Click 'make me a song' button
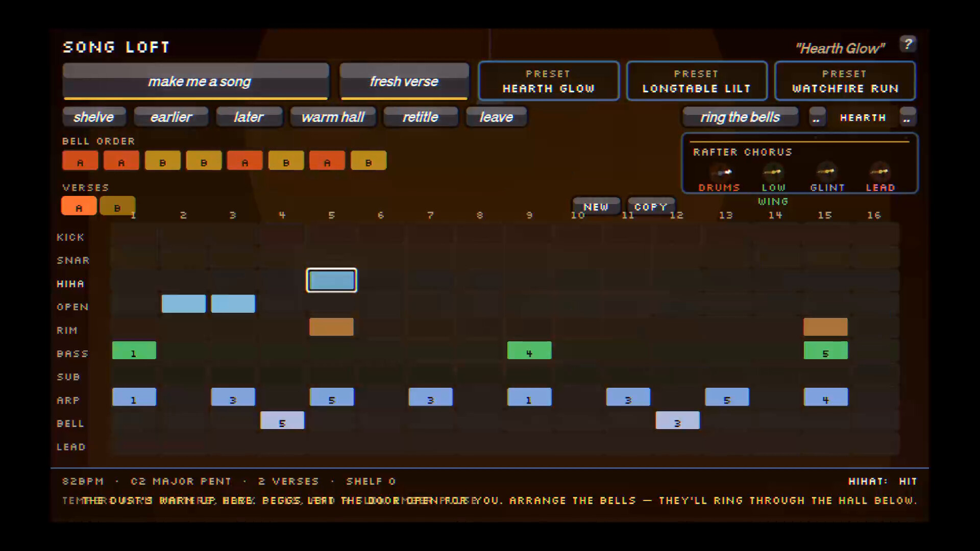Screen dimensions: 980x551 196,81
